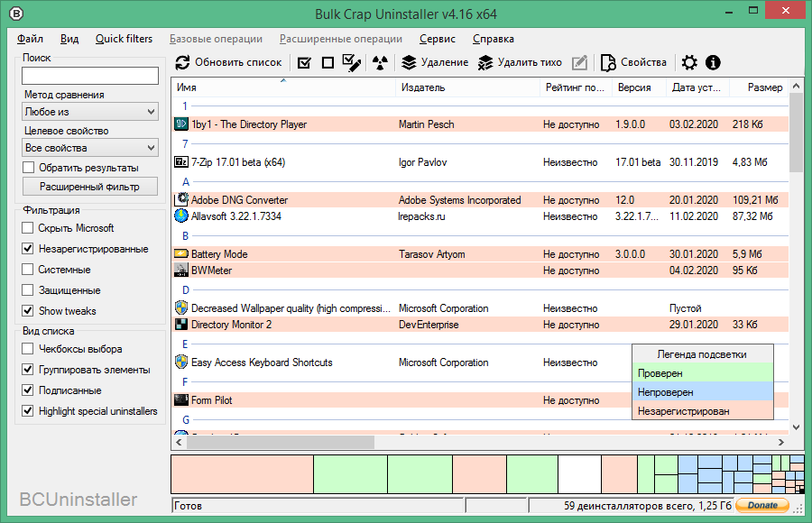The width and height of the screenshot is (812, 523).
Task: Click the invert selection icon
Action: click(x=352, y=62)
